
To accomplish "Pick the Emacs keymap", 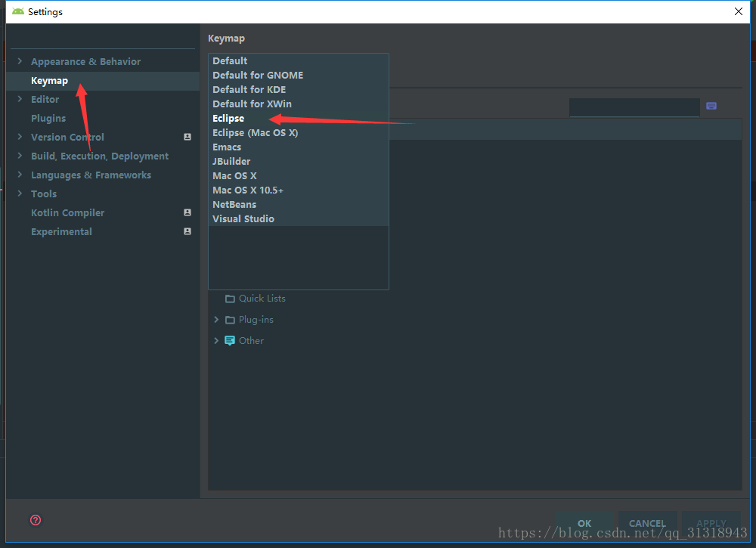I will click(x=299, y=147).
